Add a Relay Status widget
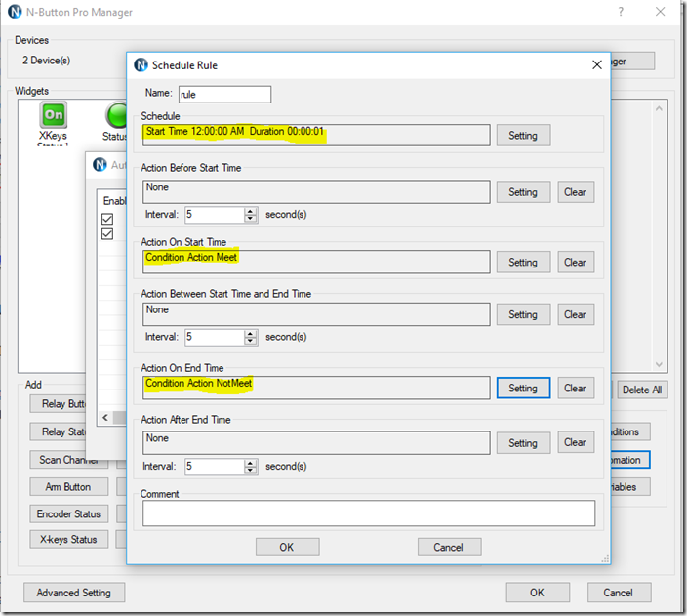This screenshot has height=616, width=687. [59, 431]
